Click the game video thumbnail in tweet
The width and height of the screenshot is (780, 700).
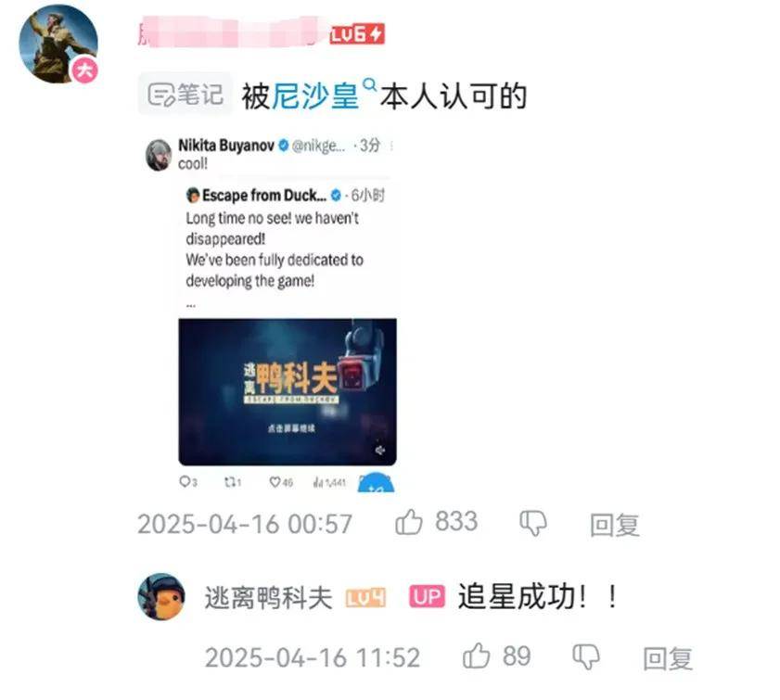[288, 392]
